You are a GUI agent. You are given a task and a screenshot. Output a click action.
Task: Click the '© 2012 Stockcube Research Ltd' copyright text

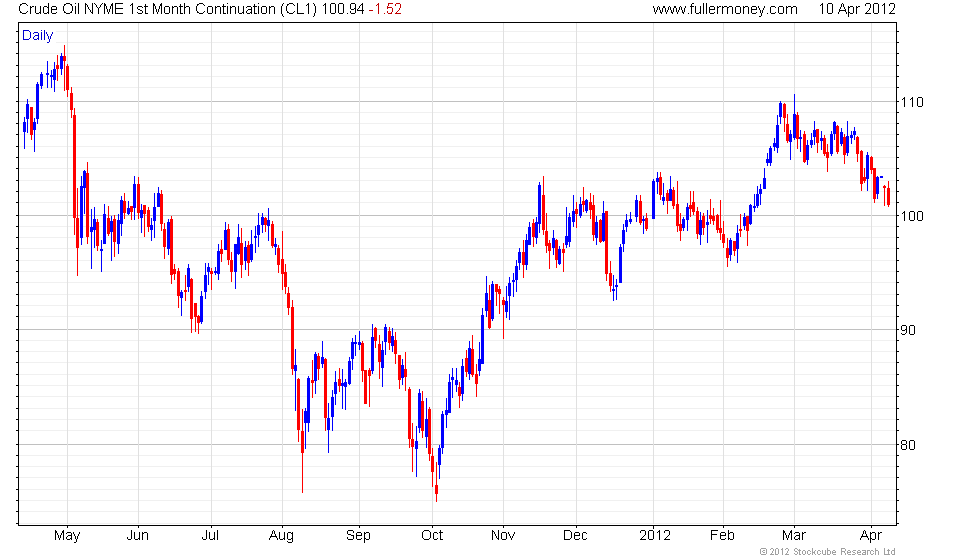[828, 552]
